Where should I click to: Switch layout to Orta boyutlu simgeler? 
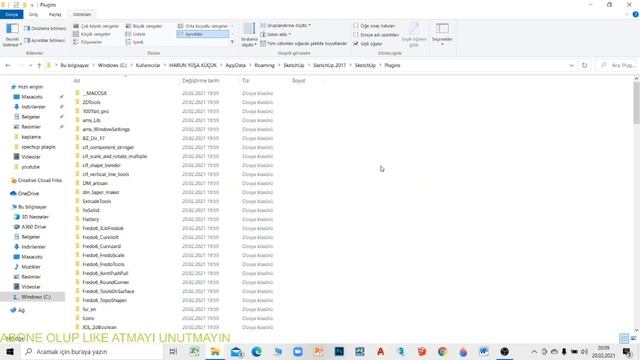coord(203,26)
